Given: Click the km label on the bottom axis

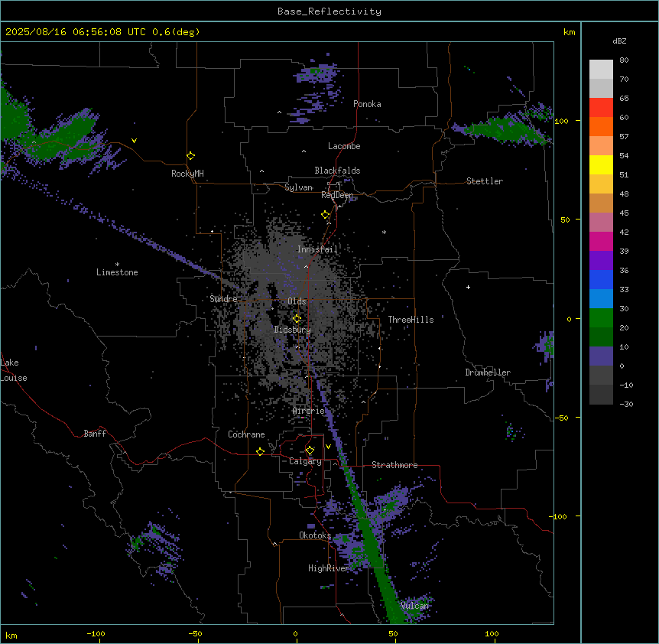Looking at the screenshot, I should [11, 635].
